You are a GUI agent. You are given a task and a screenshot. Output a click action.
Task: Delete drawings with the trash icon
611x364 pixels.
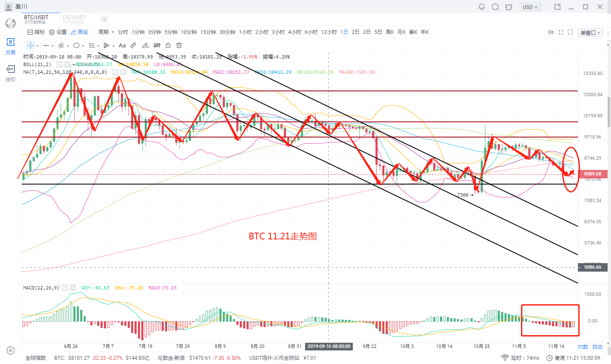179,45
